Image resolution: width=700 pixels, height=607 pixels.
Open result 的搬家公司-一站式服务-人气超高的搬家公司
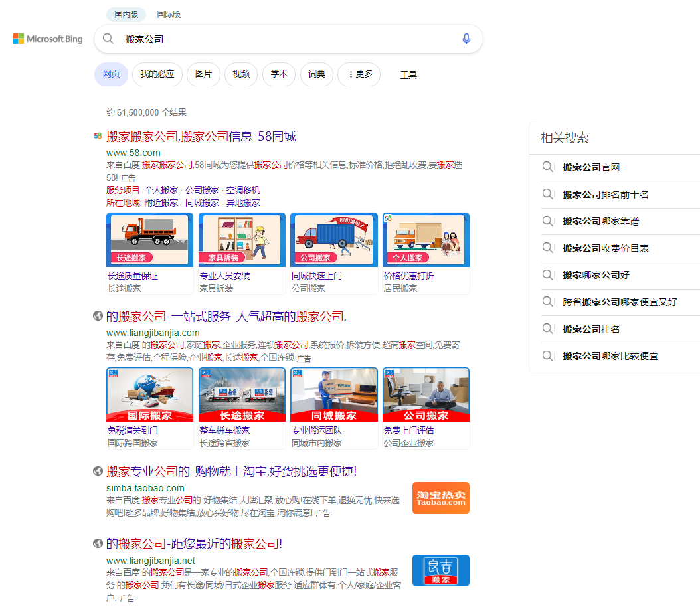point(226,316)
